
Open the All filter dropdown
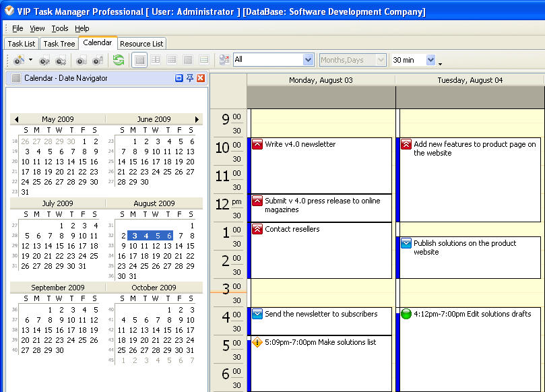pos(308,60)
